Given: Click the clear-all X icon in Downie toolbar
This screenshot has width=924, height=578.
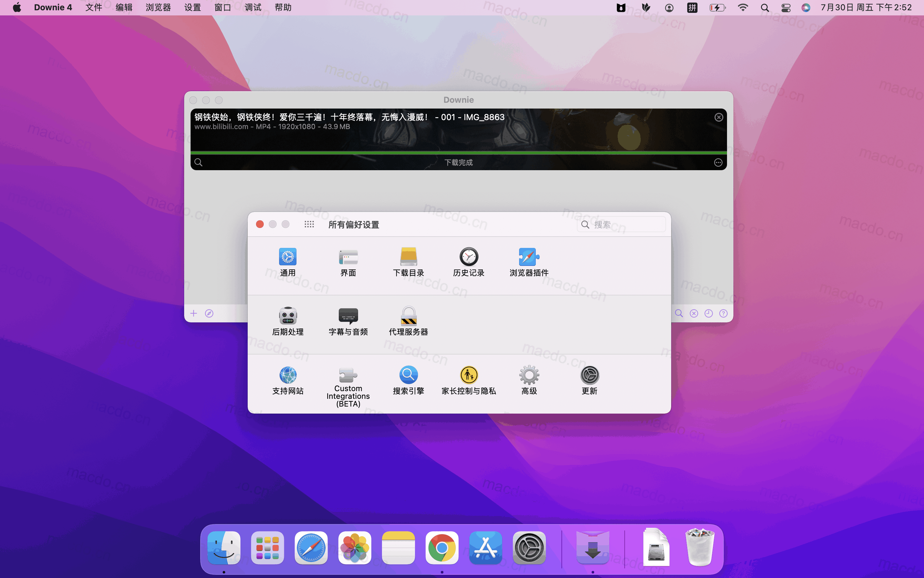Looking at the screenshot, I should click(x=694, y=313).
